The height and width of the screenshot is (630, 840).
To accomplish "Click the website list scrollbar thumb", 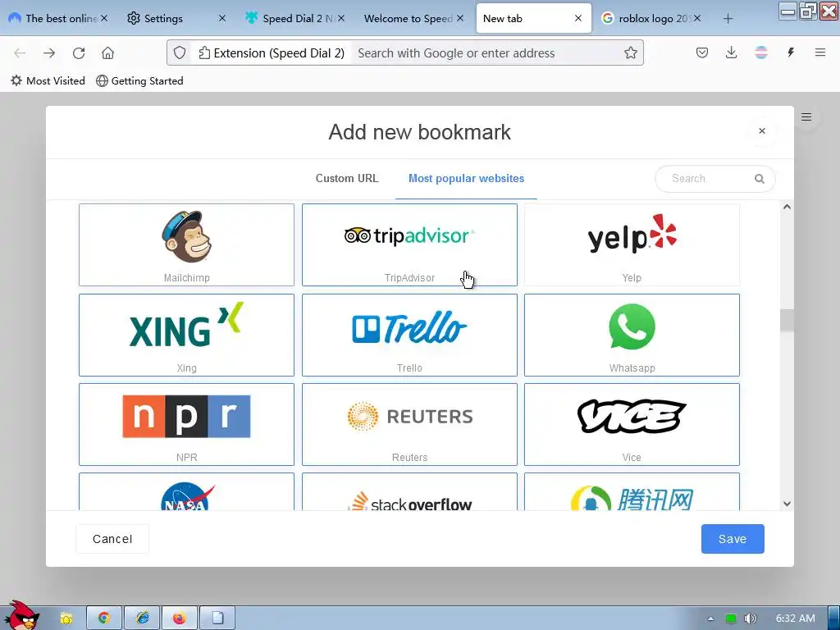I will [787, 321].
